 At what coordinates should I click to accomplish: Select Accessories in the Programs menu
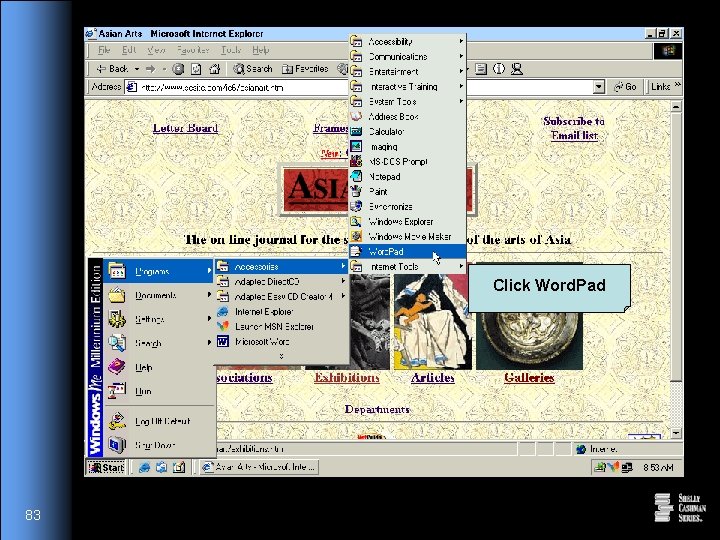[282, 266]
